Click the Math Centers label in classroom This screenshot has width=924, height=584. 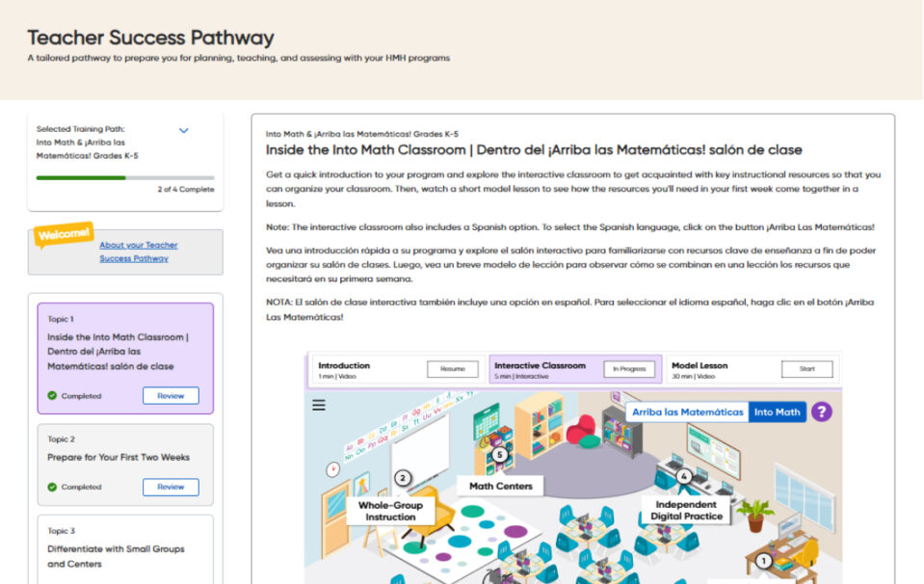click(500, 486)
